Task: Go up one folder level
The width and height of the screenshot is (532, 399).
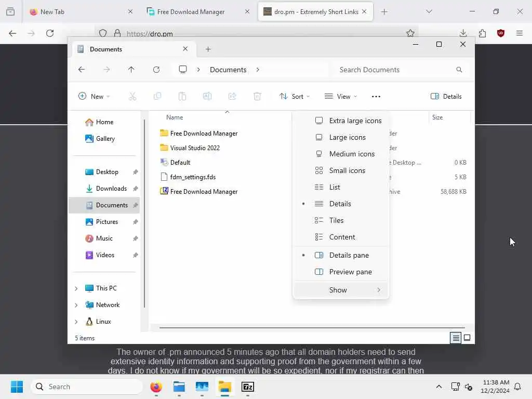Action: 131,70
